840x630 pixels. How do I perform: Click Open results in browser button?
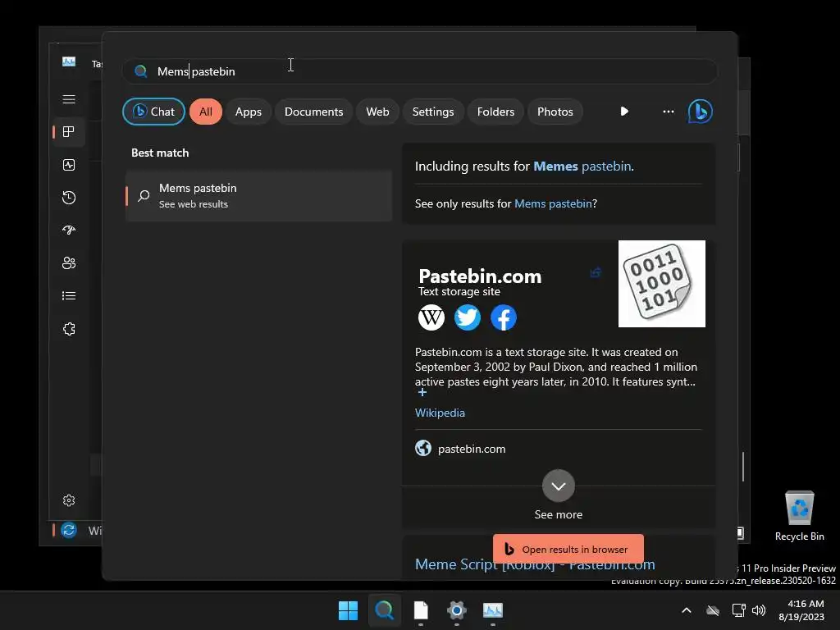[x=568, y=549]
